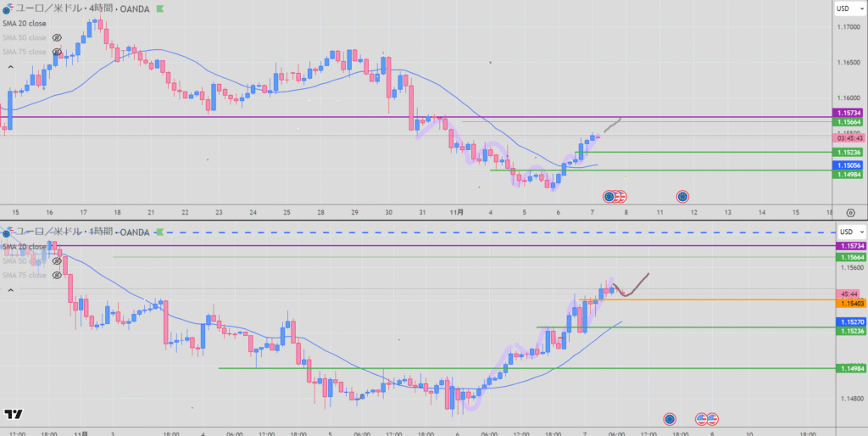The width and height of the screenshot is (868, 436).
Task: Open the USD currency dropdown on top chart
Action: pyautogui.click(x=843, y=8)
